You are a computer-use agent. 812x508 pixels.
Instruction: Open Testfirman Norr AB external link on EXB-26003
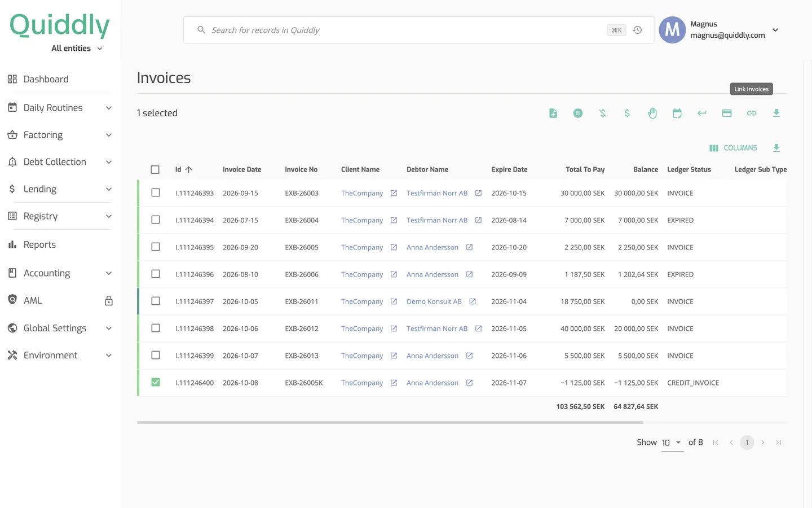[478, 193]
